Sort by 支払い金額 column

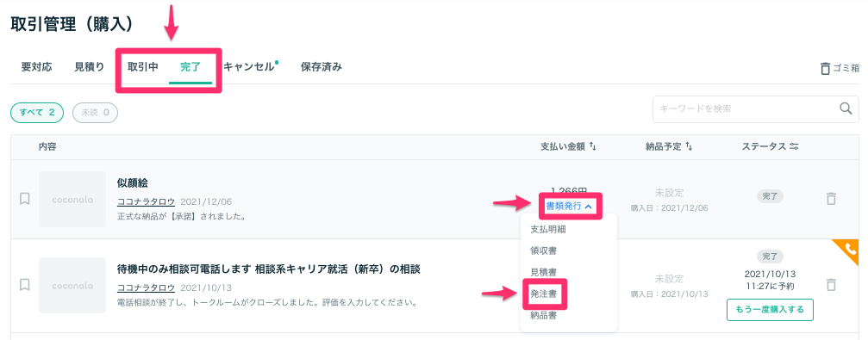coord(592,146)
